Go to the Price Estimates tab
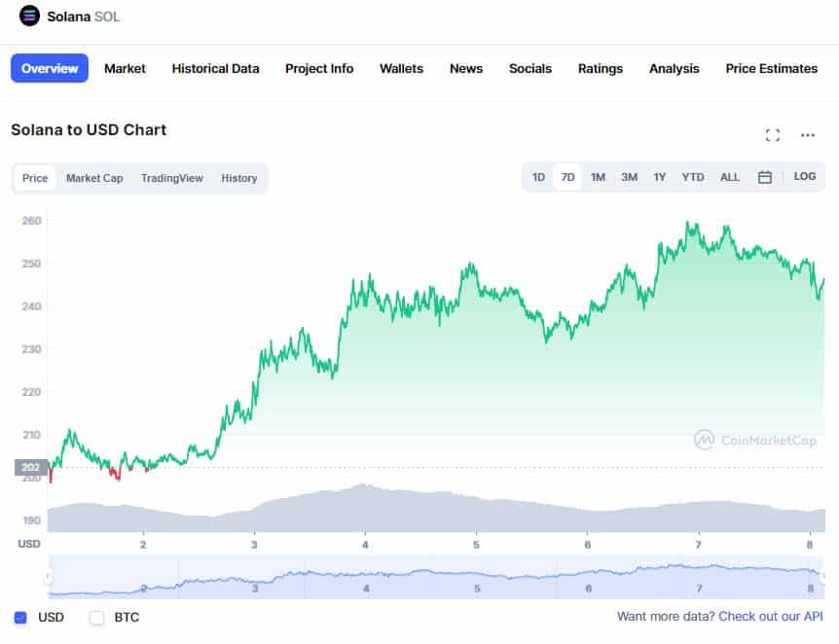Viewport: 839px width, 644px height. 771,68
